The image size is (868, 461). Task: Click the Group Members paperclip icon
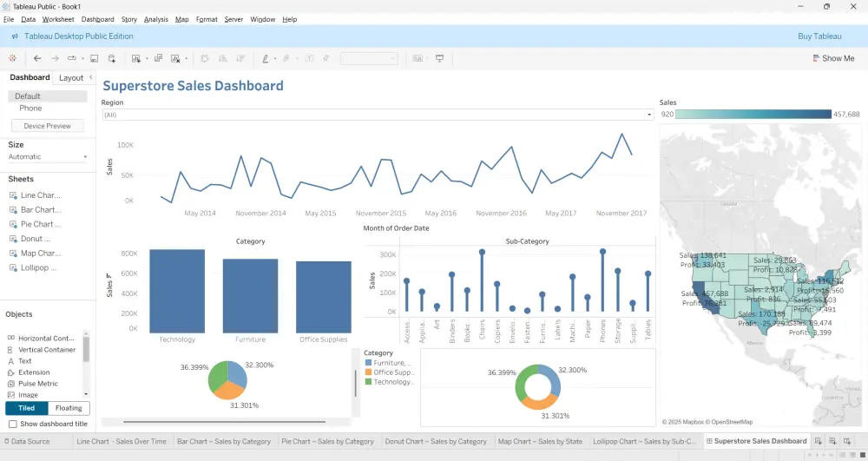click(286, 58)
